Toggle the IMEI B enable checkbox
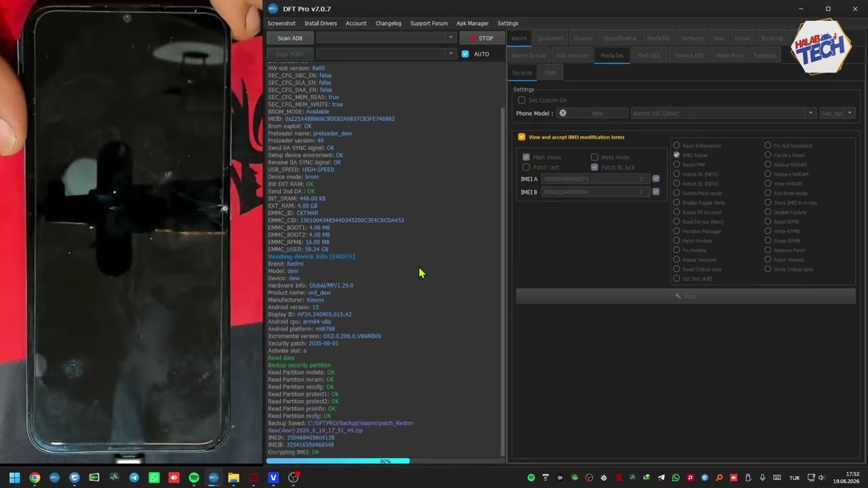Screen dimensions: 868x488 tap(656, 192)
